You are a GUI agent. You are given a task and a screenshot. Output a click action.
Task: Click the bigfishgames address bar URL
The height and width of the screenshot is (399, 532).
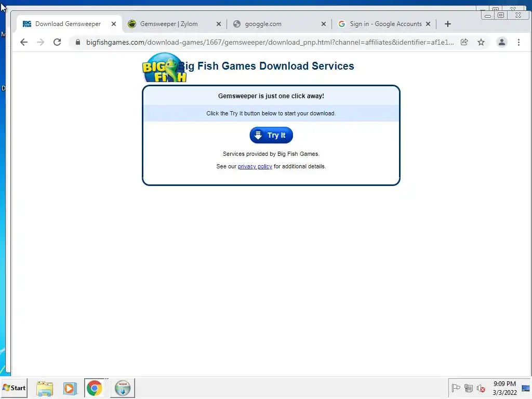(270, 42)
